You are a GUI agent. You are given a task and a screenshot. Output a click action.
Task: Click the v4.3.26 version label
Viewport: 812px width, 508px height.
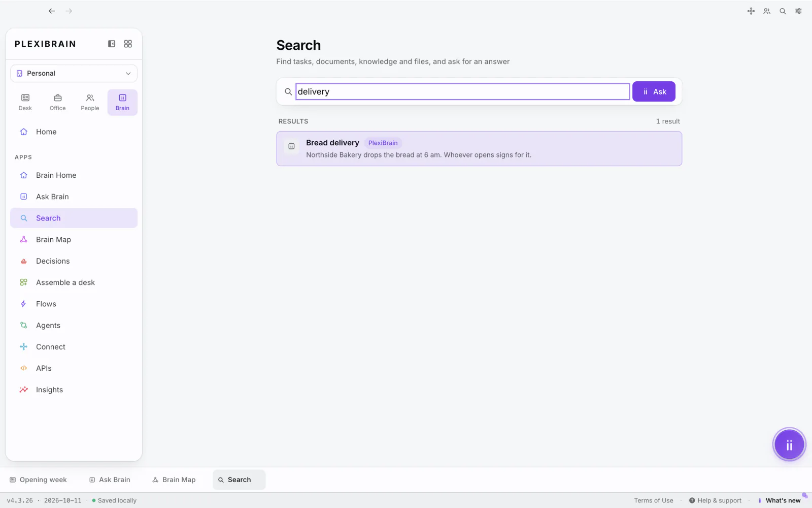pyautogui.click(x=20, y=500)
